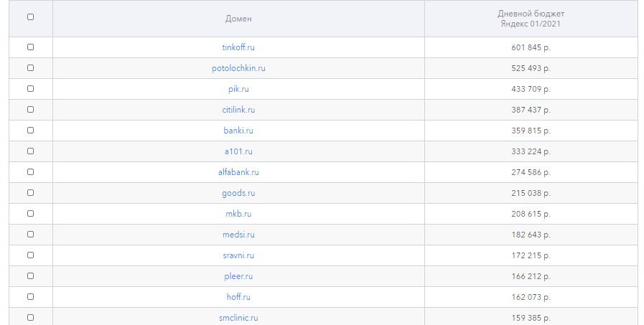Select the 601 845 р. budget value
The height and width of the screenshot is (325, 644).
pos(531,47)
